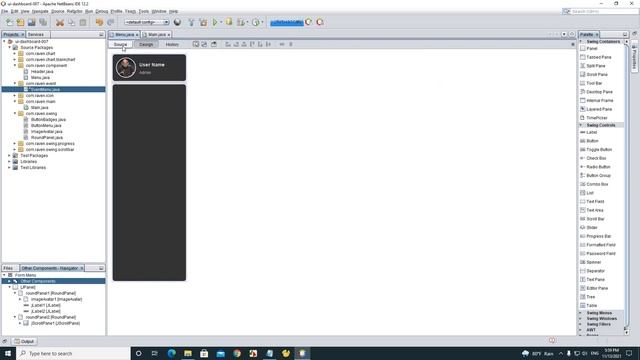Open Microsoft Store from the taskbar
This screenshot has width=640, height=360.
[204, 353]
